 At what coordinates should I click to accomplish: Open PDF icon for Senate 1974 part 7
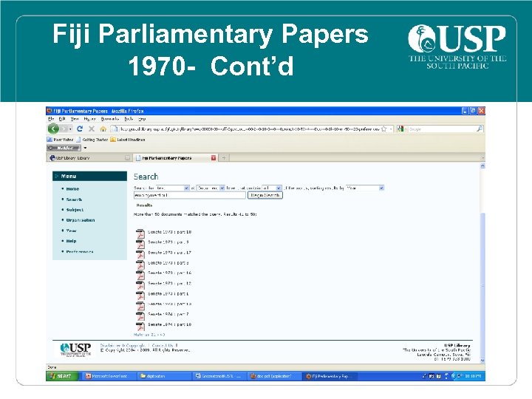[140, 316]
